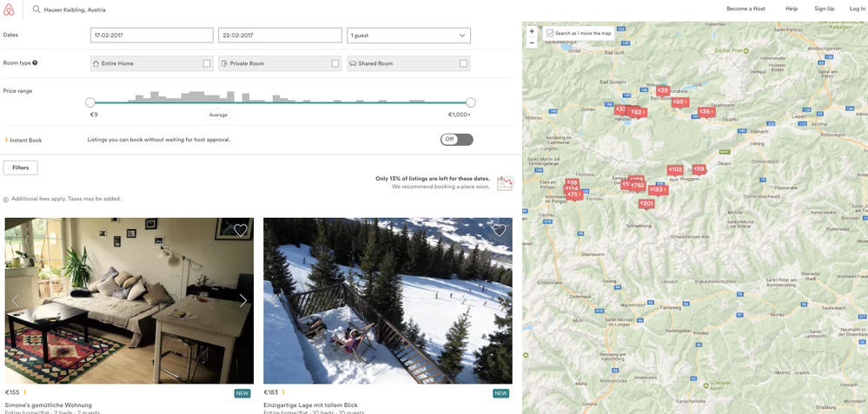
Task: Open Become a Host menu item
Action: tap(745, 9)
